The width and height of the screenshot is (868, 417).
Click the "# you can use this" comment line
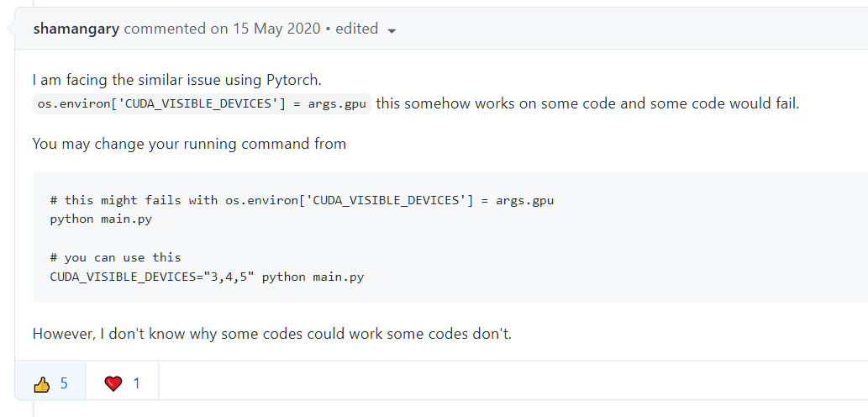[x=116, y=257]
